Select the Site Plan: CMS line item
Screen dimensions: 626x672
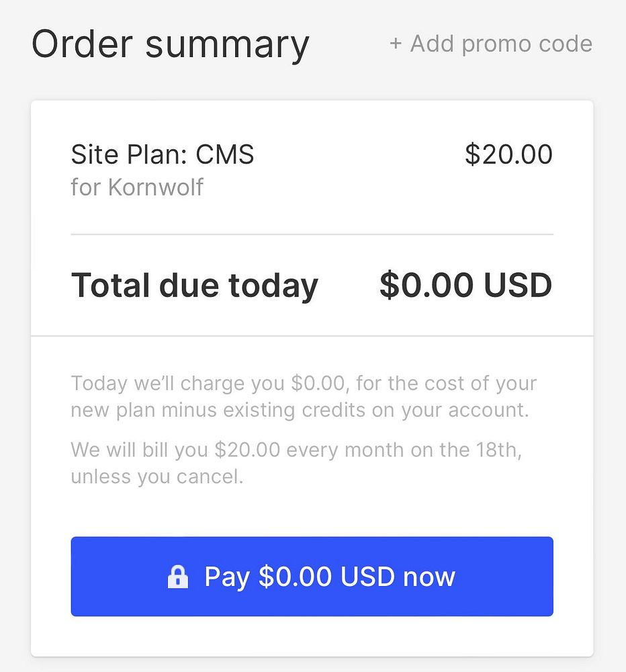click(x=163, y=155)
